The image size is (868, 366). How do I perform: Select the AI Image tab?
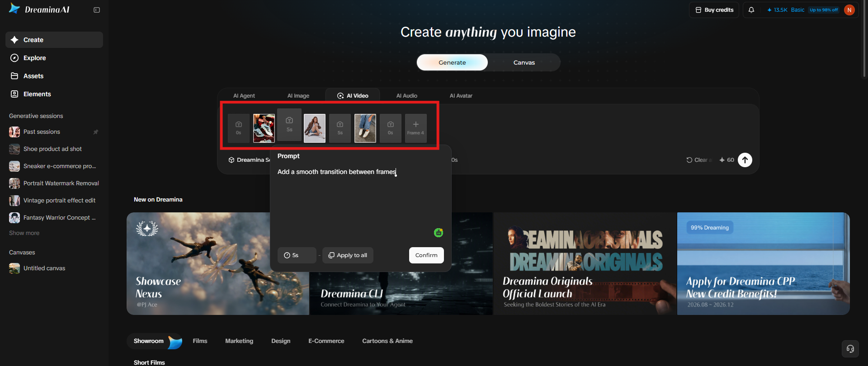coord(298,96)
